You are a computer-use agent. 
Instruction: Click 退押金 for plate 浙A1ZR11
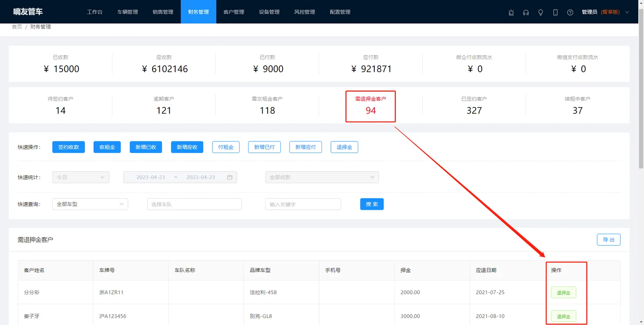(563, 292)
